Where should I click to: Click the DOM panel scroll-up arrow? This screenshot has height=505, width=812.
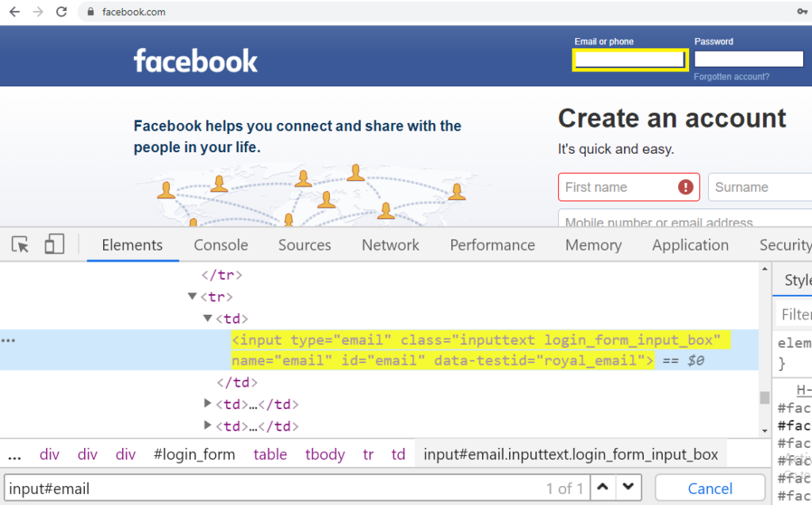pos(765,269)
